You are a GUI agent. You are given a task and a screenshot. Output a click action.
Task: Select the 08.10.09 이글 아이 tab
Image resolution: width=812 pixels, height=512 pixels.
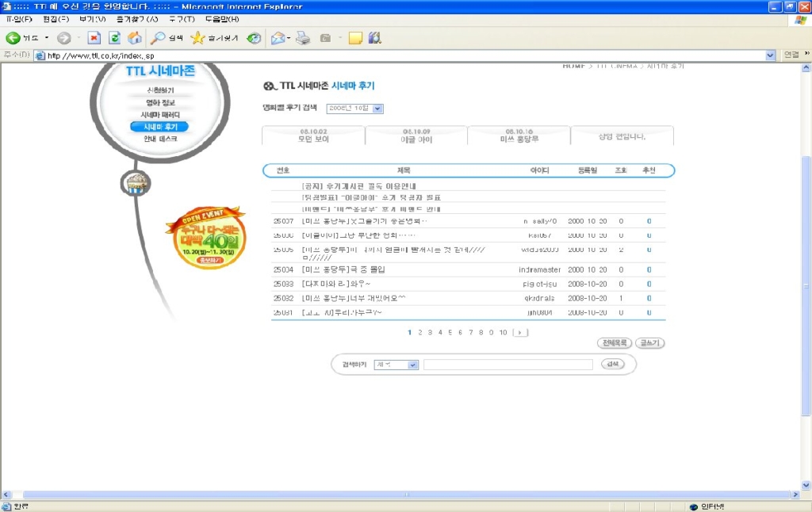pyautogui.click(x=416, y=136)
